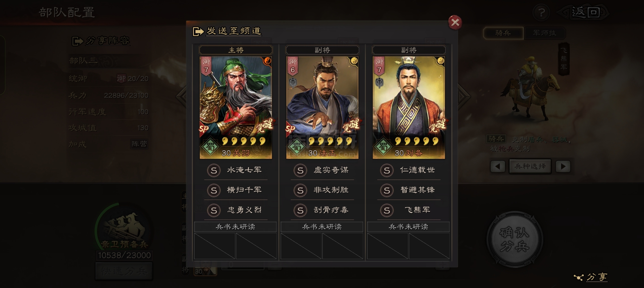
Task: Open the S skill icon for 虚实奇谋
Action: tap(300, 170)
